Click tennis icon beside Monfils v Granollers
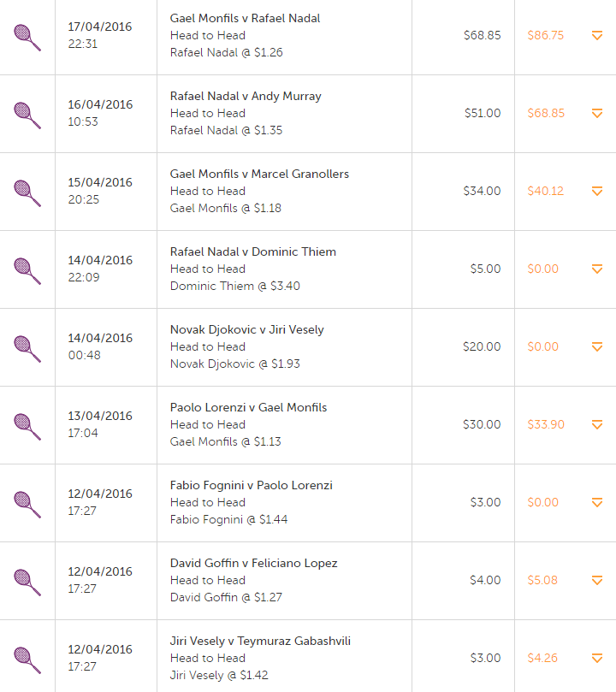This screenshot has height=692, width=616. pyautogui.click(x=27, y=193)
